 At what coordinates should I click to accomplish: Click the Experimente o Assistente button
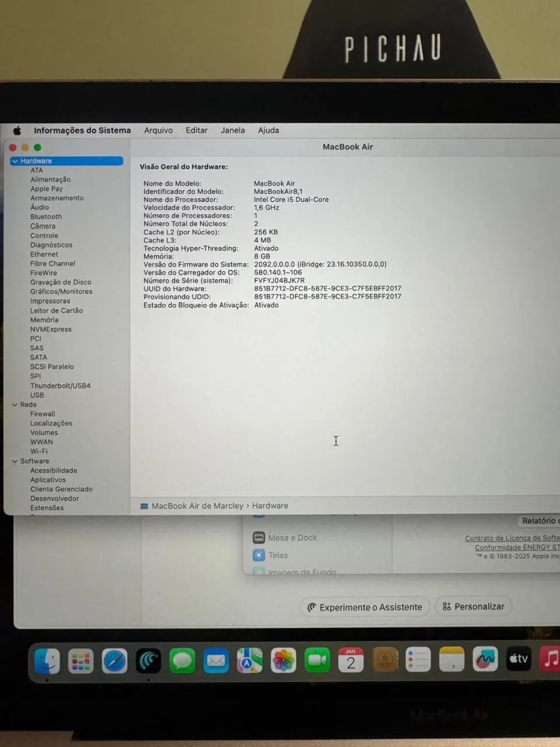365,607
